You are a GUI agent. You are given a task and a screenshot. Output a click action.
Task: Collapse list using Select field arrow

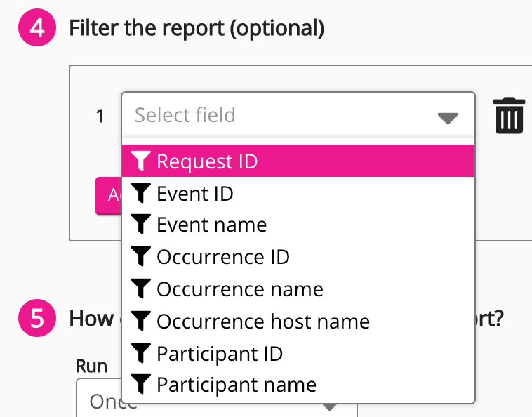(x=447, y=117)
